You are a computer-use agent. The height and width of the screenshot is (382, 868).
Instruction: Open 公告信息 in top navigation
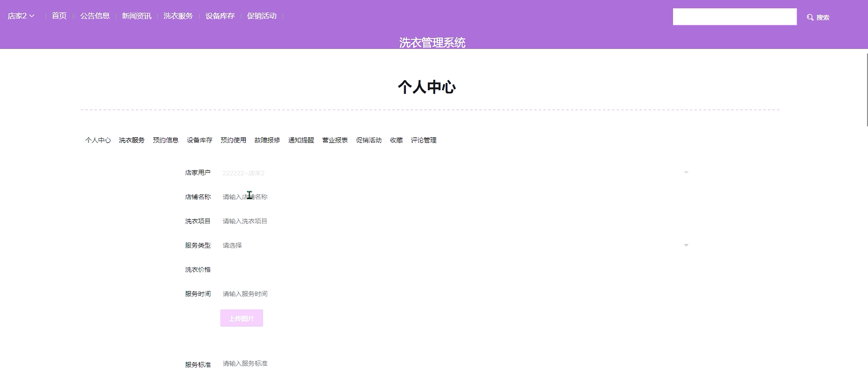click(x=95, y=16)
